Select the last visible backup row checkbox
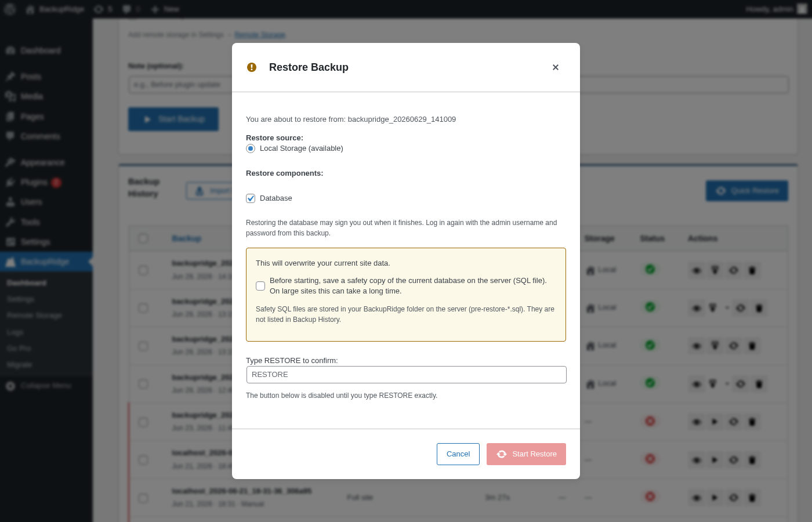This screenshot has height=522, width=812. click(x=143, y=498)
